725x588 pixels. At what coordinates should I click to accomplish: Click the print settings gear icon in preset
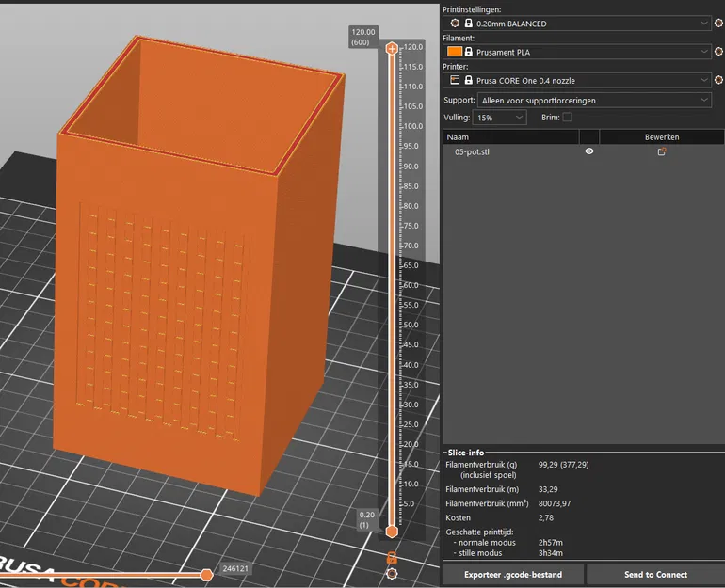pos(455,24)
